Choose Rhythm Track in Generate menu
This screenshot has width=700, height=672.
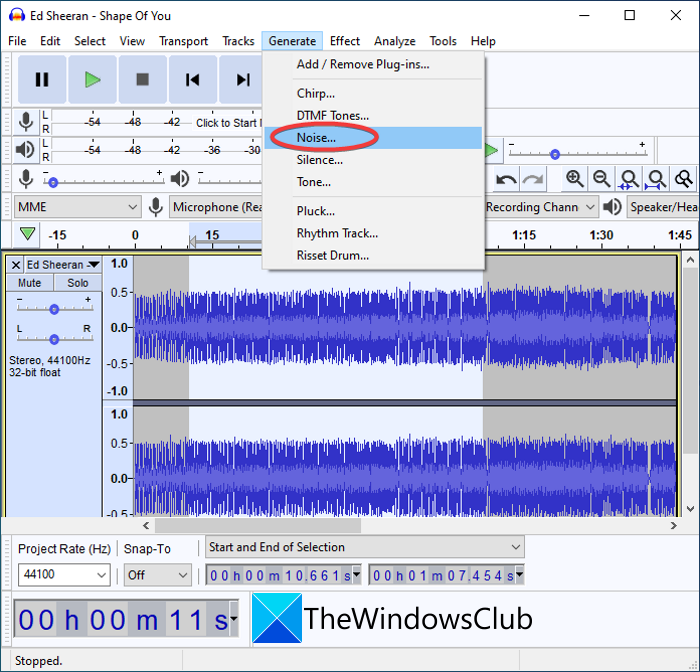point(373,234)
